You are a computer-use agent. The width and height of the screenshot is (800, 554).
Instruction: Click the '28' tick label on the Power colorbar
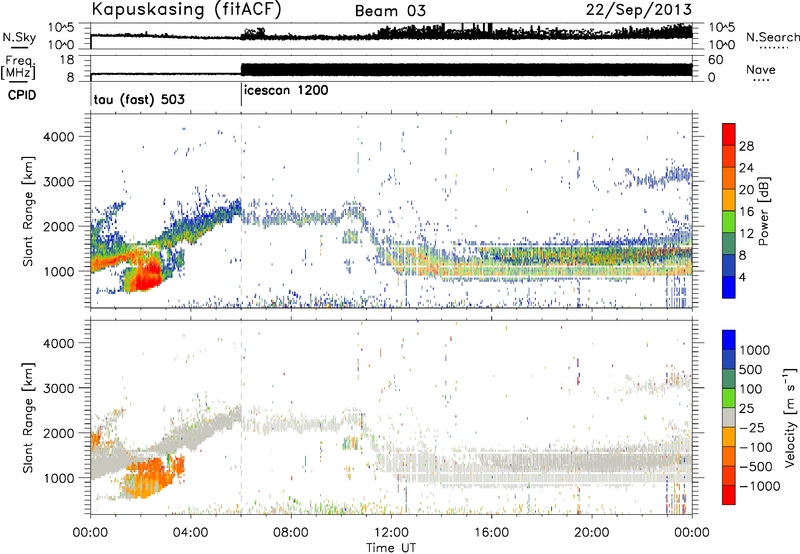pyautogui.click(x=746, y=146)
